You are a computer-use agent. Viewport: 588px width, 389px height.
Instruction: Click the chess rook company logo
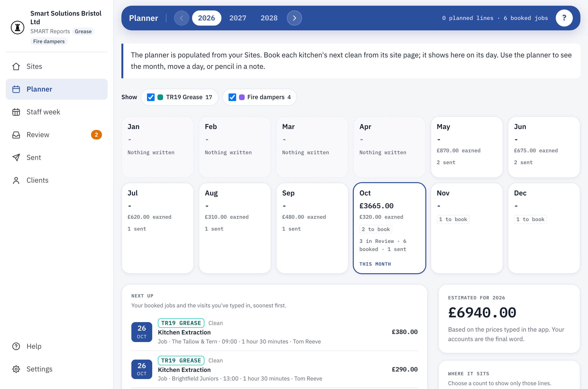point(17,27)
